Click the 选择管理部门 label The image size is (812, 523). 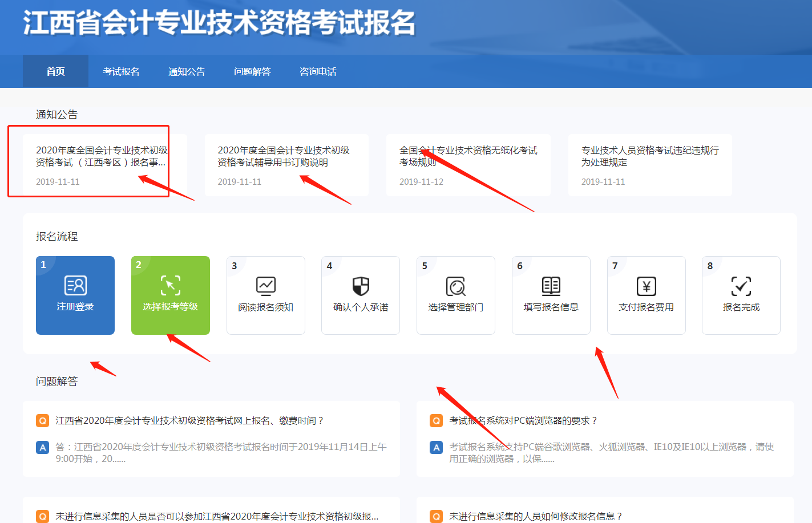(x=456, y=307)
